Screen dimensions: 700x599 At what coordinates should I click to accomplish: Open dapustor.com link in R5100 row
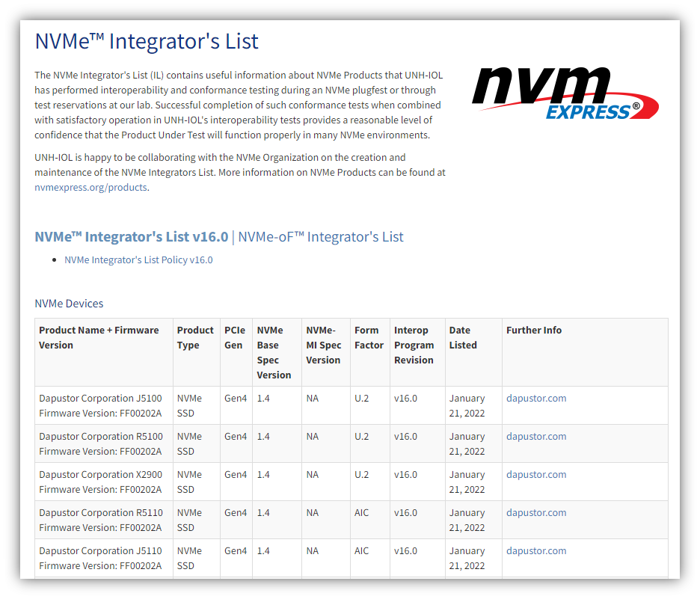pyautogui.click(x=536, y=436)
